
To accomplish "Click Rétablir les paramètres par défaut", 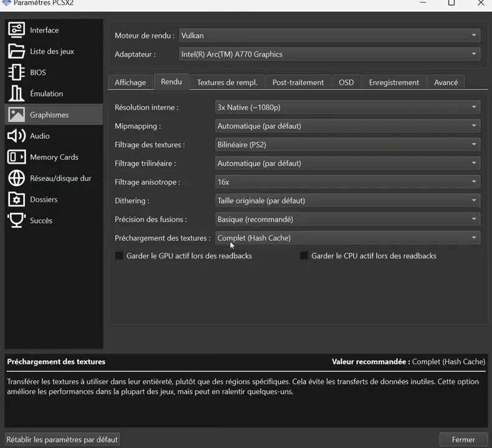I will click(62, 439).
